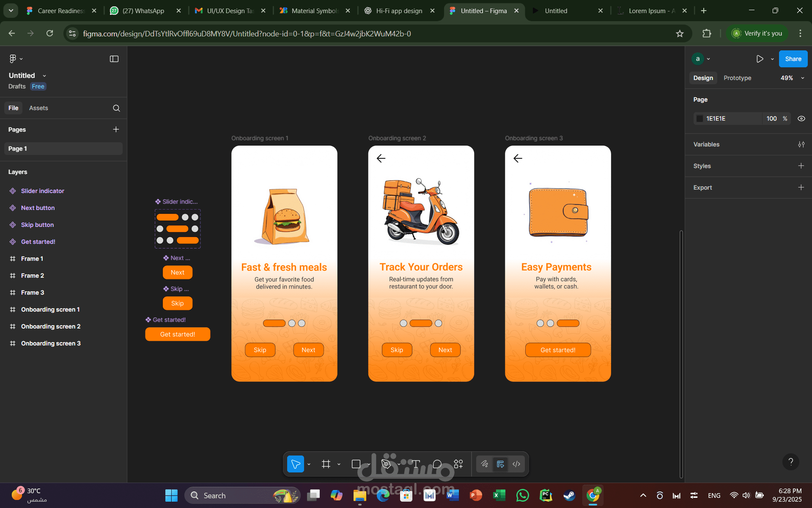Open the Variables settings icon

(x=801, y=144)
